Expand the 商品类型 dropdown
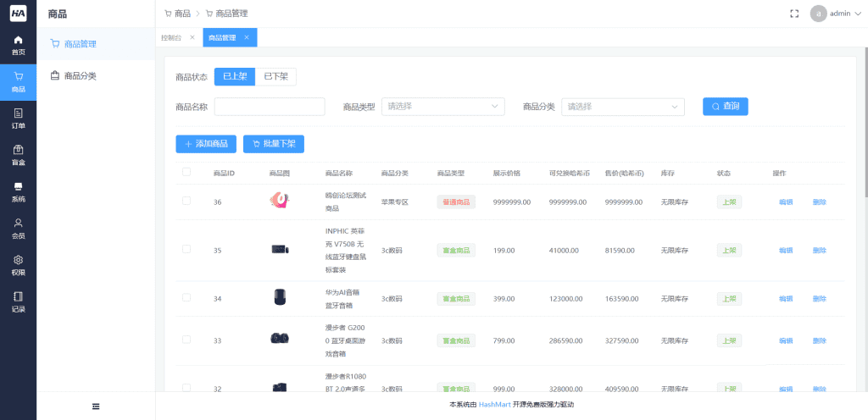868x420 pixels. coord(442,107)
